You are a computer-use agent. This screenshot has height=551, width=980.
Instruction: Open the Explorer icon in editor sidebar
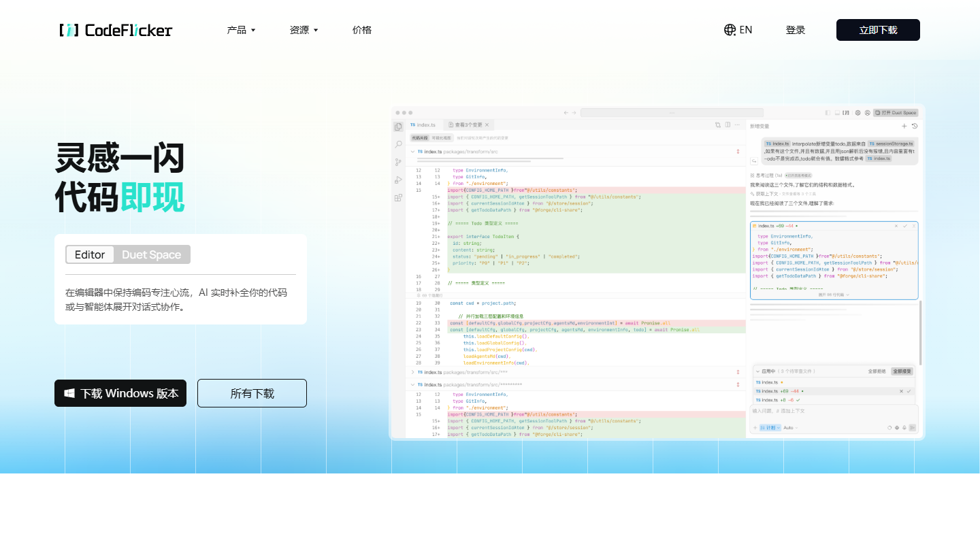[398, 127]
